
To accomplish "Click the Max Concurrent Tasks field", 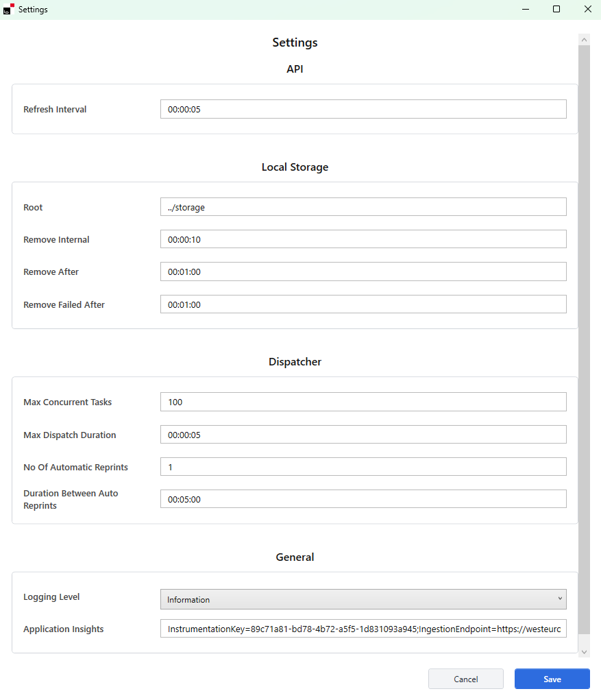I will (363, 402).
